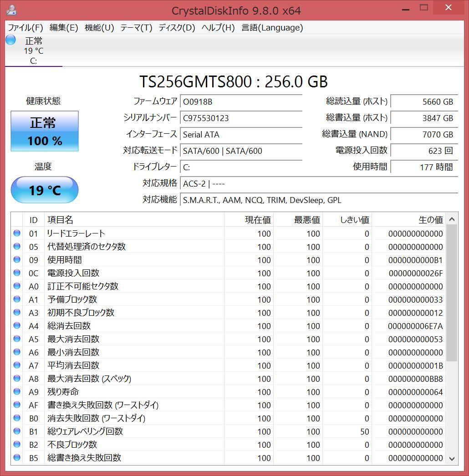Viewport: 469px width, 476px height.
Task: Click the power on hours value 177 時間
Action: (x=424, y=167)
